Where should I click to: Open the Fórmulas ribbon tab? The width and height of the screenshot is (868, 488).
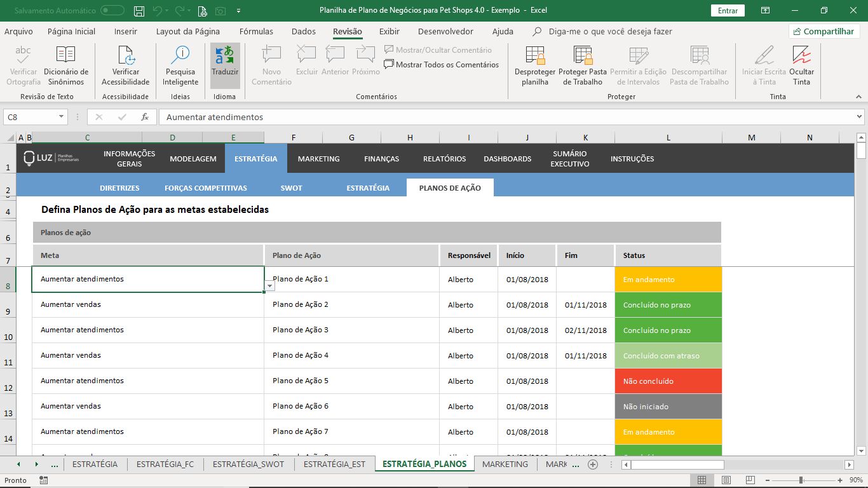[x=256, y=31]
